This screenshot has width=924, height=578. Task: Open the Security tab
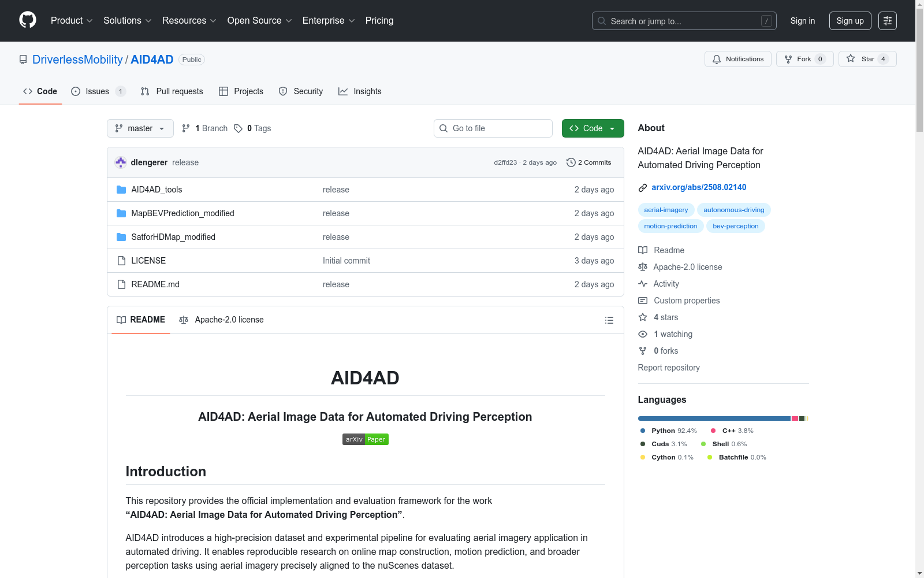(x=301, y=91)
